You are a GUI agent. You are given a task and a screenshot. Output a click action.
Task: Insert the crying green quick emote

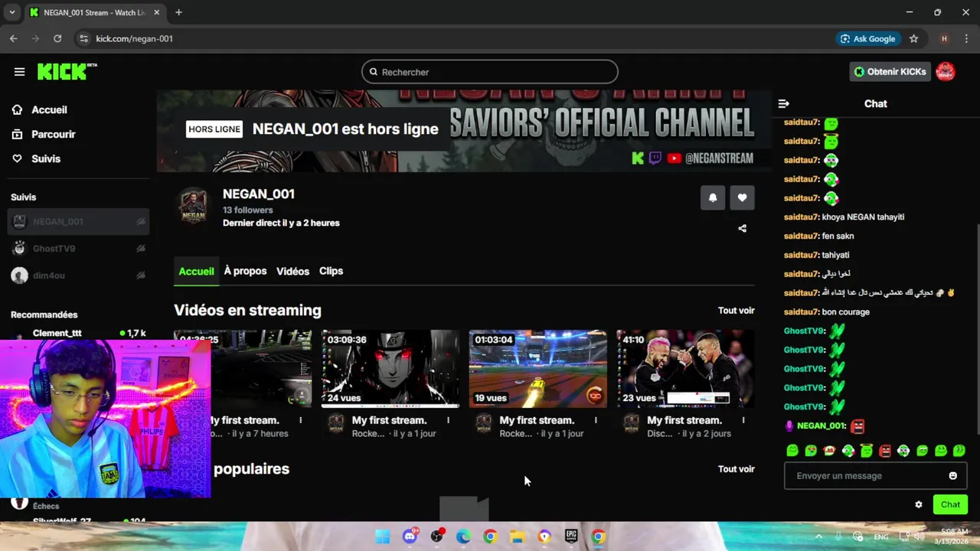(x=811, y=451)
